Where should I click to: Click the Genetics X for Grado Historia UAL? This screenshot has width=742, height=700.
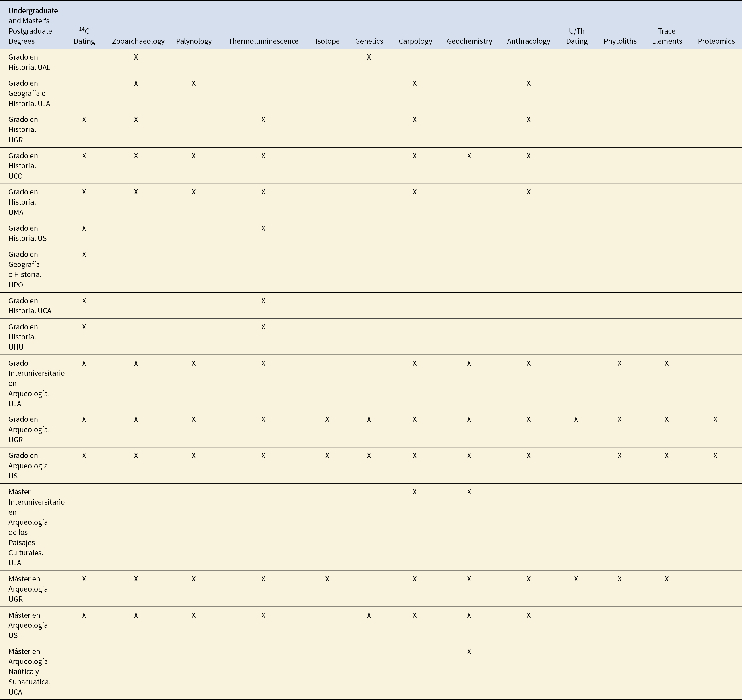[369, 57]
